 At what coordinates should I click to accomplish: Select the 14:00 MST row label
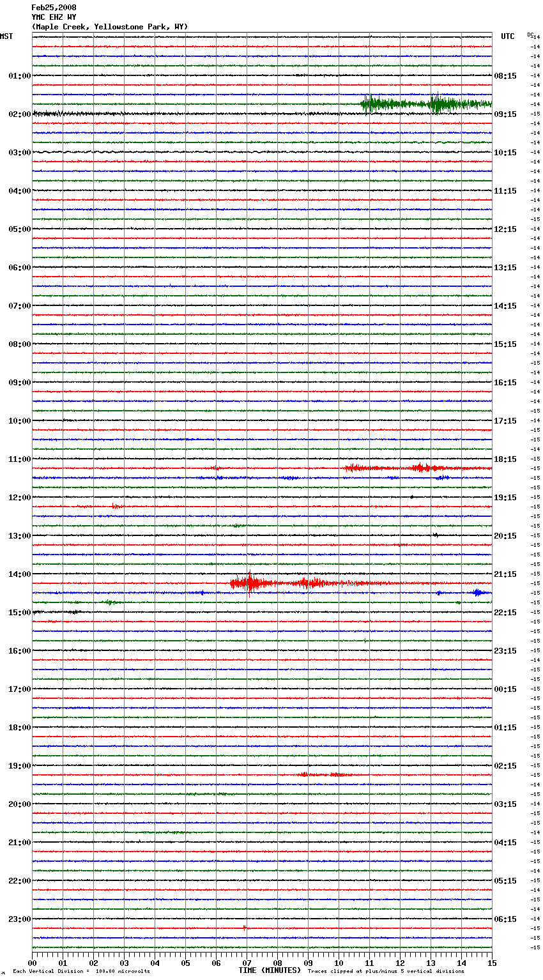20,574
